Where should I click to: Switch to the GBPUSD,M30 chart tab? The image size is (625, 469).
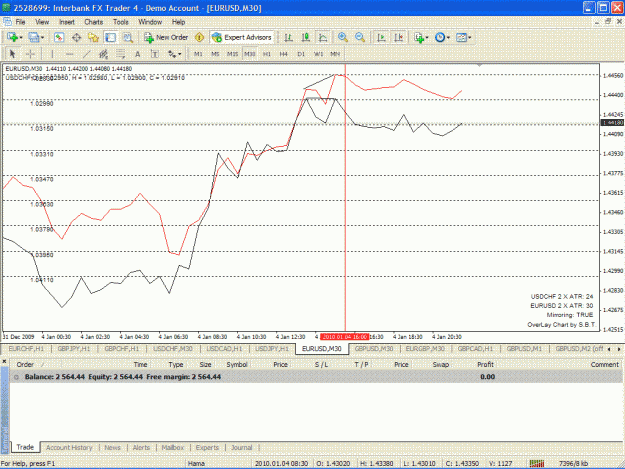click(374, 349)
